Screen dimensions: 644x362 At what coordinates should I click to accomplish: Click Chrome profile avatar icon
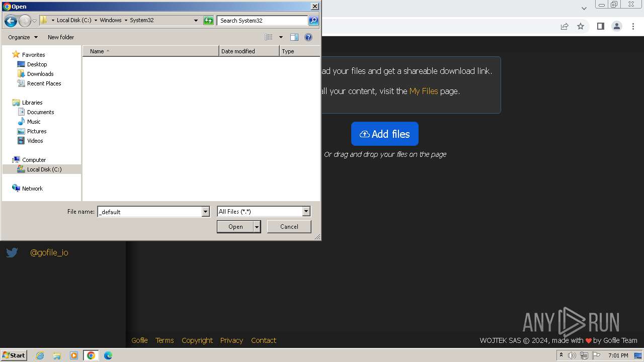pyautogui.click(x=617, y=26)
